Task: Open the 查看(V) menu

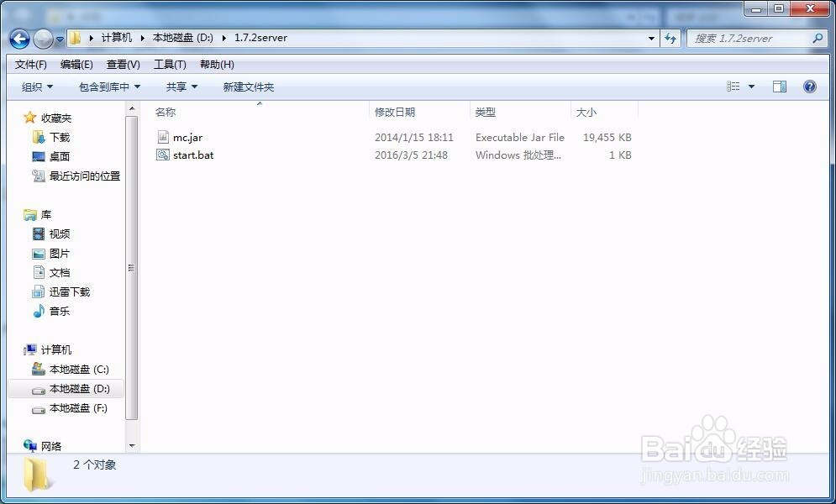Action: coord(124,65)
